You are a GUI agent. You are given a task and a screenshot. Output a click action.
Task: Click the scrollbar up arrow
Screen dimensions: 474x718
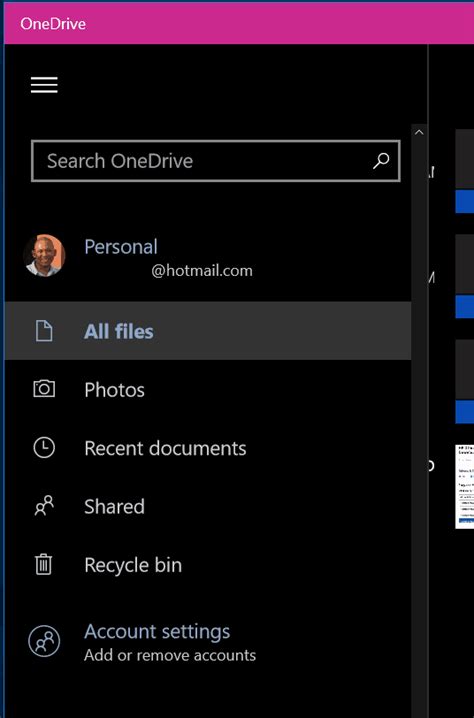419,132
